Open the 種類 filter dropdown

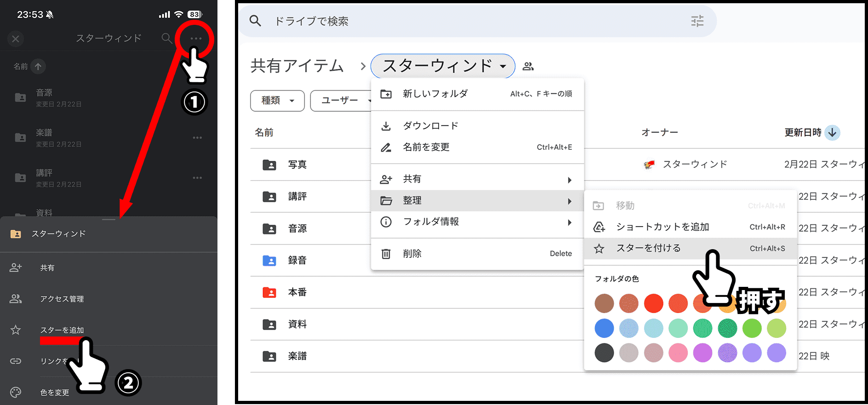click(x=277, y=101)
